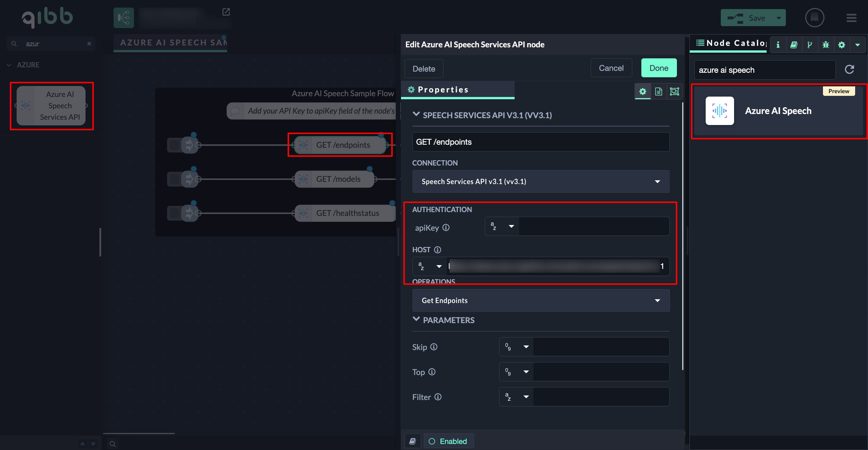Open the Connection dropdown Speech Services API v3.1

click(541, 181)
